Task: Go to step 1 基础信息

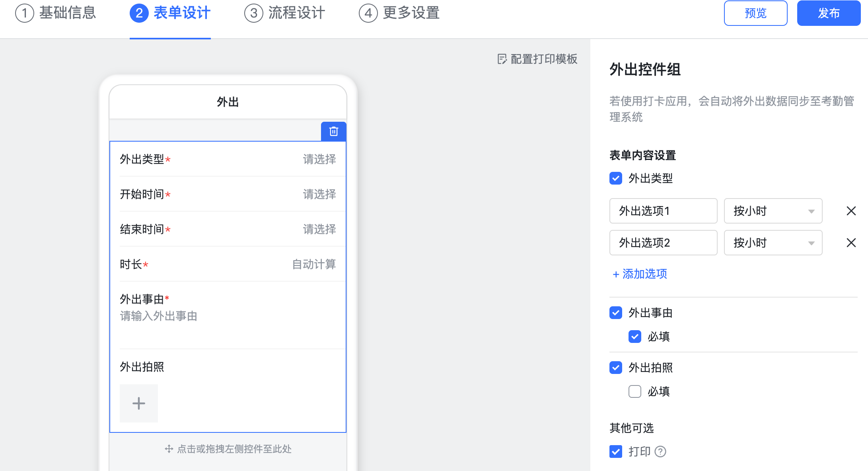Action: [x=56, y=13]
